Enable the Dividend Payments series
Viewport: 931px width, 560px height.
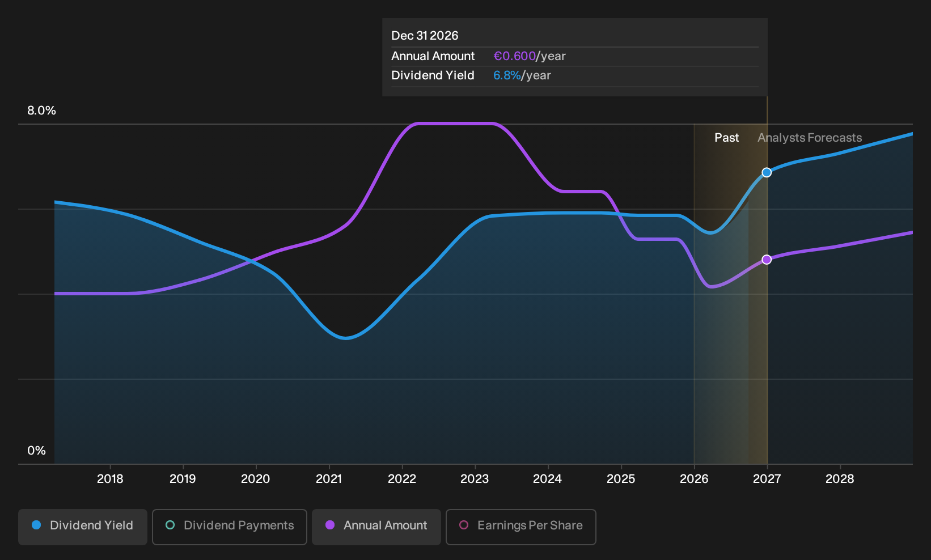pyautogui.click(x=230, y=527)
